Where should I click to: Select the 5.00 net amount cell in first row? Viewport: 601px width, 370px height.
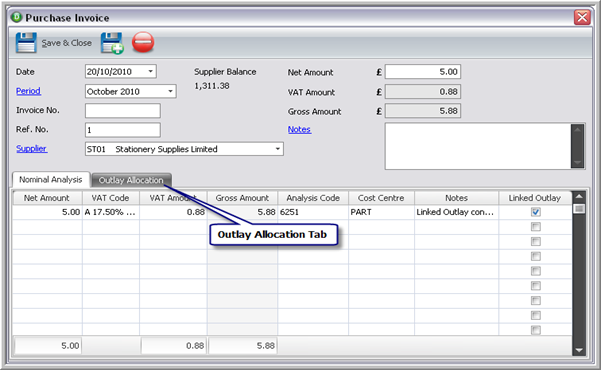(47, 212)
